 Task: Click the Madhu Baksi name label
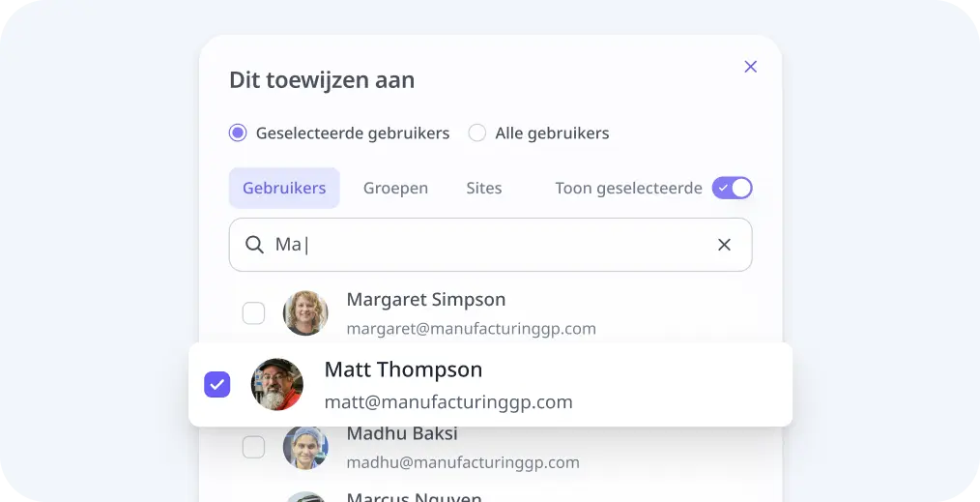coord(402,433)
